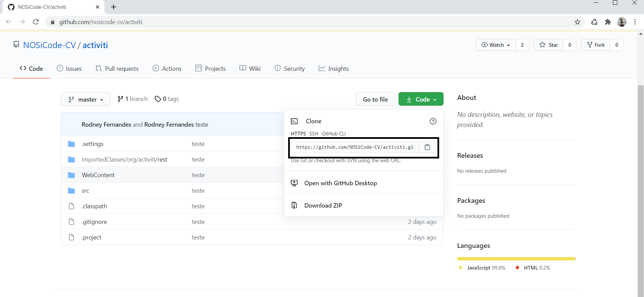
Task: Select the HTTPS clone option
Action: [298, 133]
